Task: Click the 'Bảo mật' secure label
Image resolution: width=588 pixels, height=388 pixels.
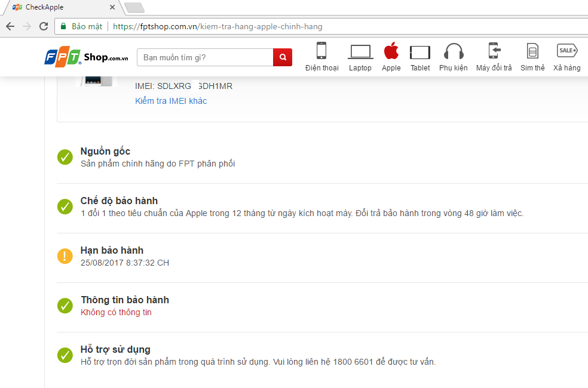Action: (x=87, y=27)
